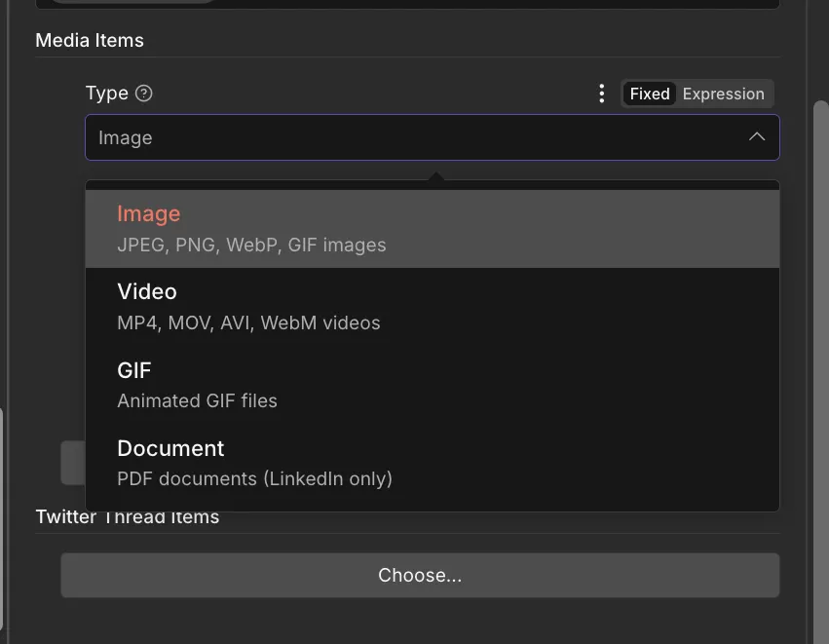This screenshot has height=644, width=829.
Task: Click the Type field label text
Action: (106, 94)
